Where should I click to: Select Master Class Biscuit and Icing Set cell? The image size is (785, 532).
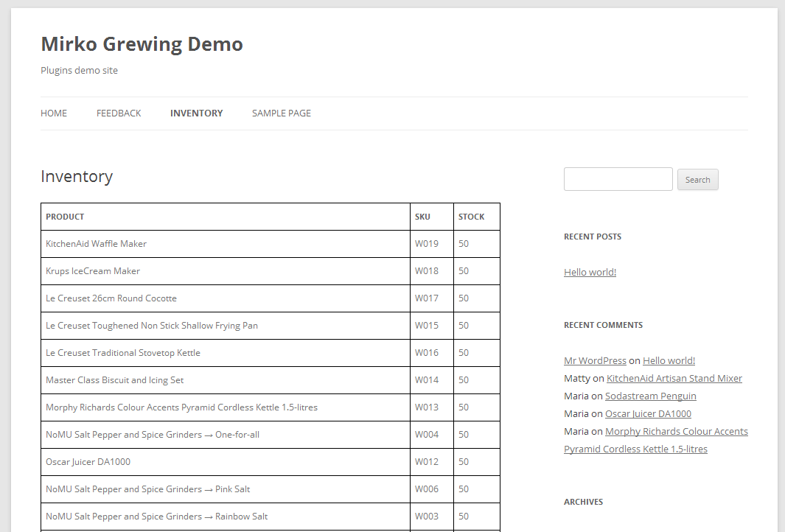click(x=226, y=380)
